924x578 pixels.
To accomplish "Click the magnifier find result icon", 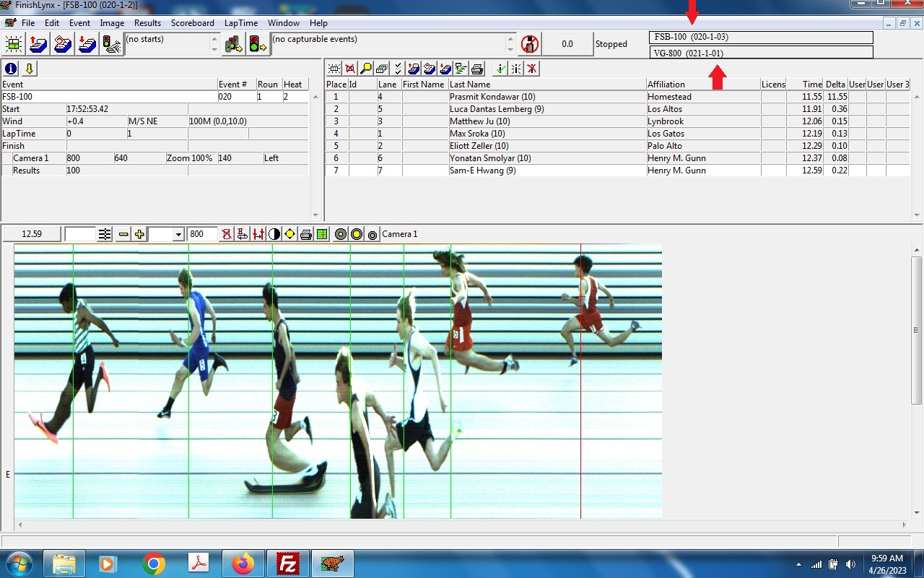I will [366, 69].
